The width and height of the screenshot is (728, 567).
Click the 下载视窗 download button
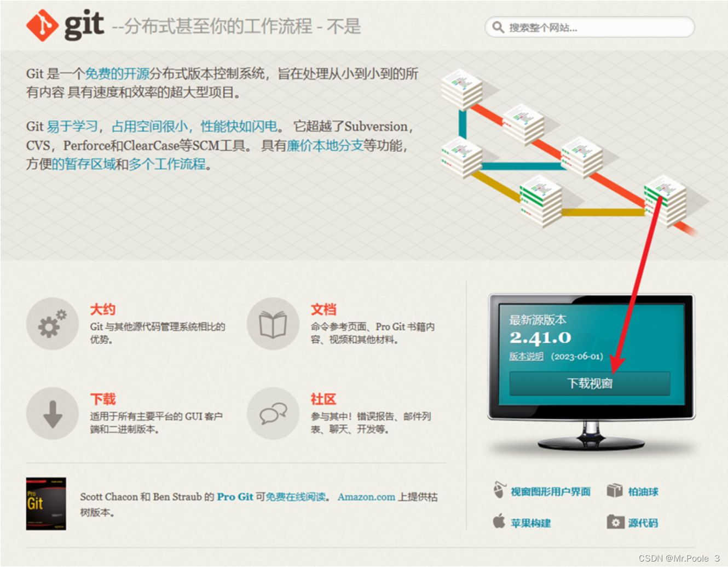[590, 383]
